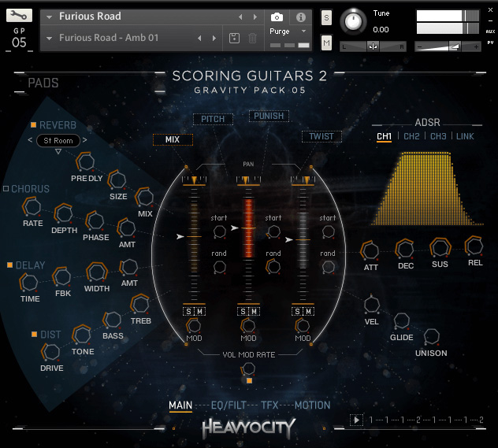Click the distortion DRIVE knob
The image size is (498, 448).
coord(50,352)
